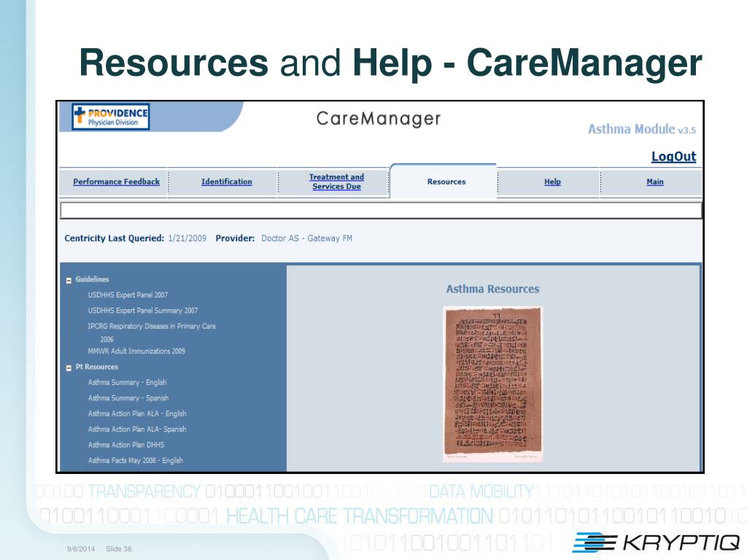Open USDHHS Expert Panel 2007
This screenshot has height=560, width=747.
[128, 295]
